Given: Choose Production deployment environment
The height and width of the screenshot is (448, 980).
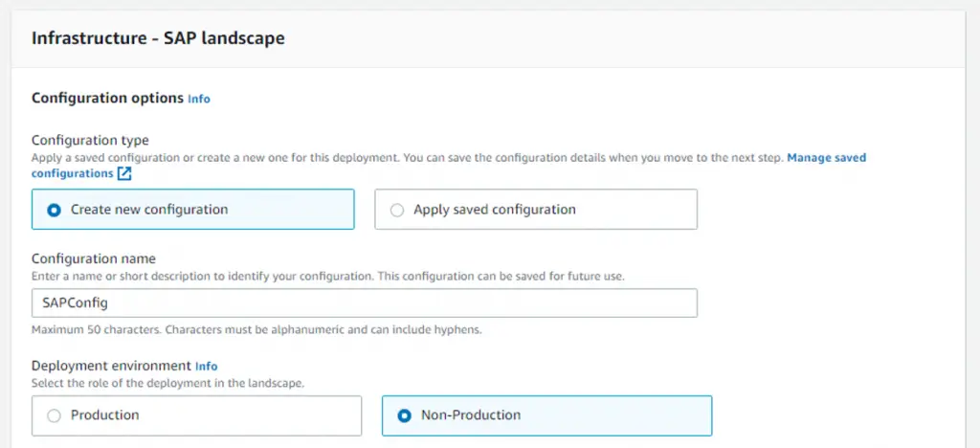Looking at the screenshot, I should pyautogui.click(x=196, y=415).
